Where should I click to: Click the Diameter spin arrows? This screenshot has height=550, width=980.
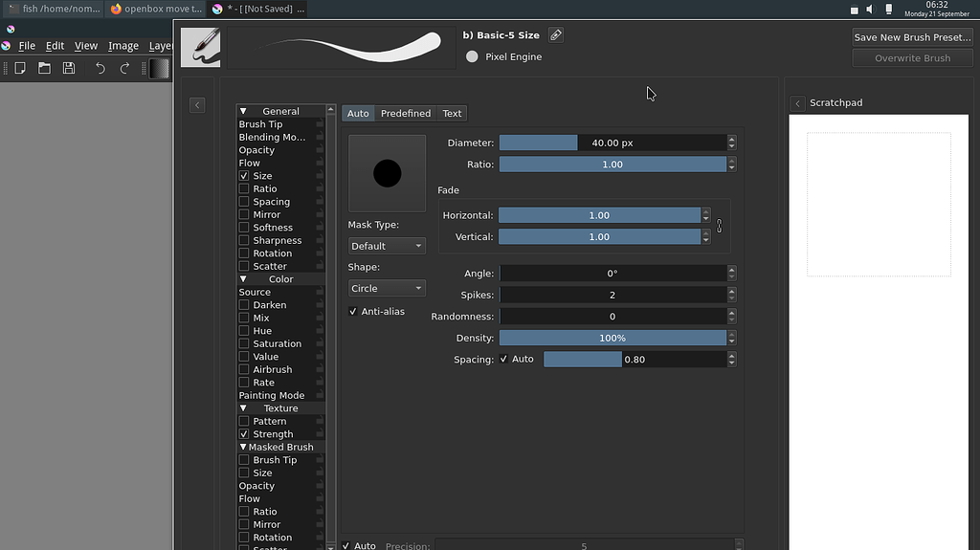point(731,143)
